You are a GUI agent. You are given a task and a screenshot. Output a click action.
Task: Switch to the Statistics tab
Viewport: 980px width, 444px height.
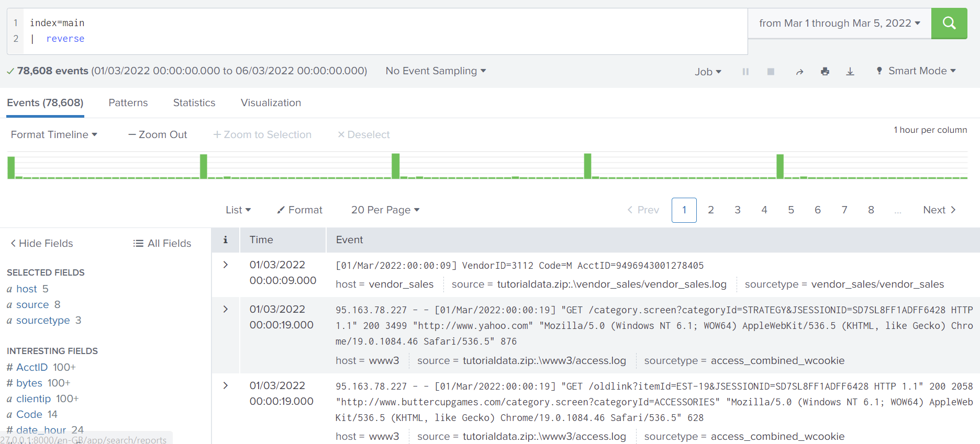tap(194, 103)
